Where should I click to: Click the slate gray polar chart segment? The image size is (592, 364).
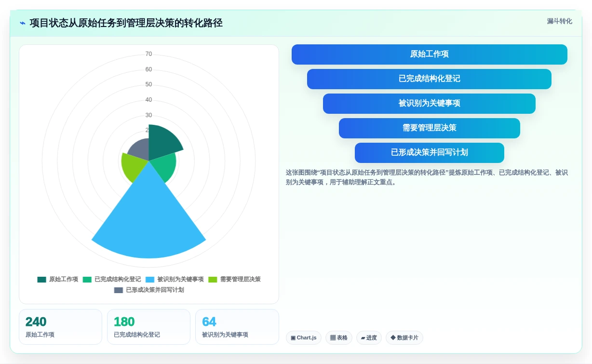(140, 150)
